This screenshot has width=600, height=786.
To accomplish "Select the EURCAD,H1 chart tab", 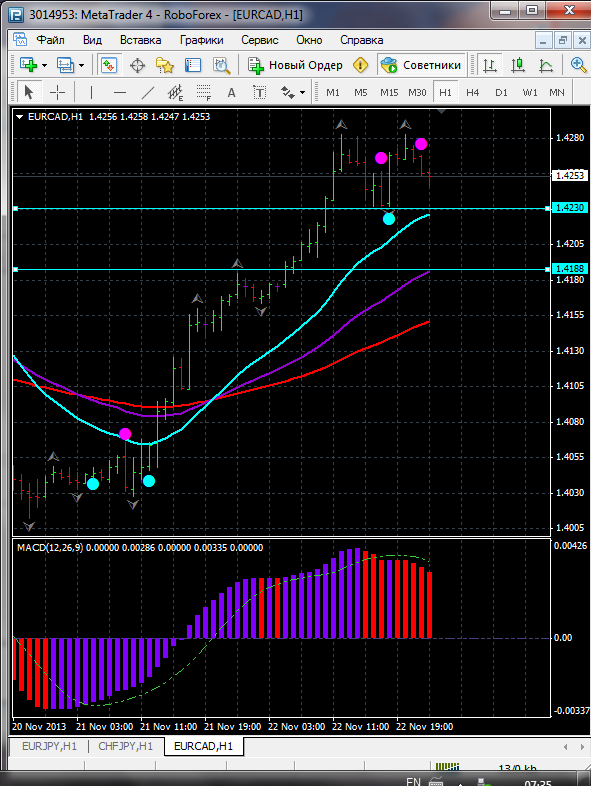I will 204,746.
